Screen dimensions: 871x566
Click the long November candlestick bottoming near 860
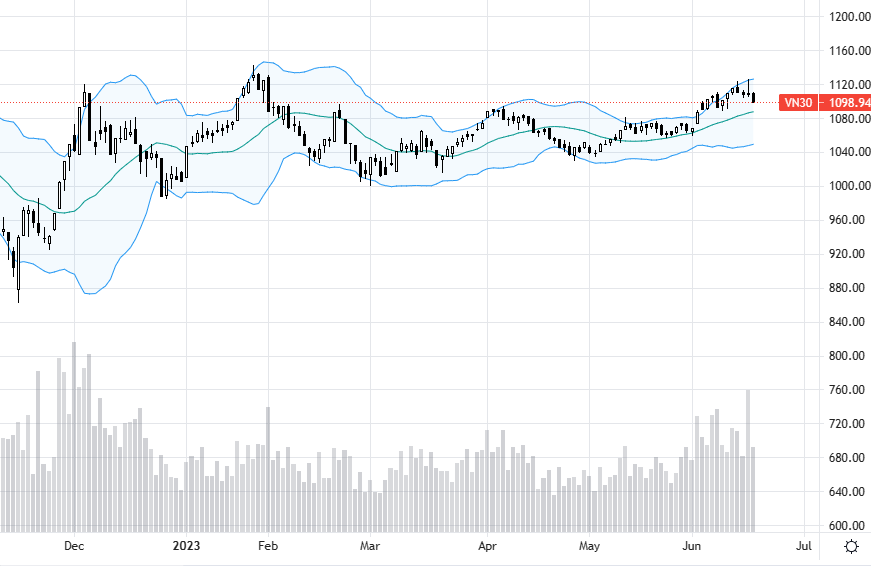pos(18,269)
